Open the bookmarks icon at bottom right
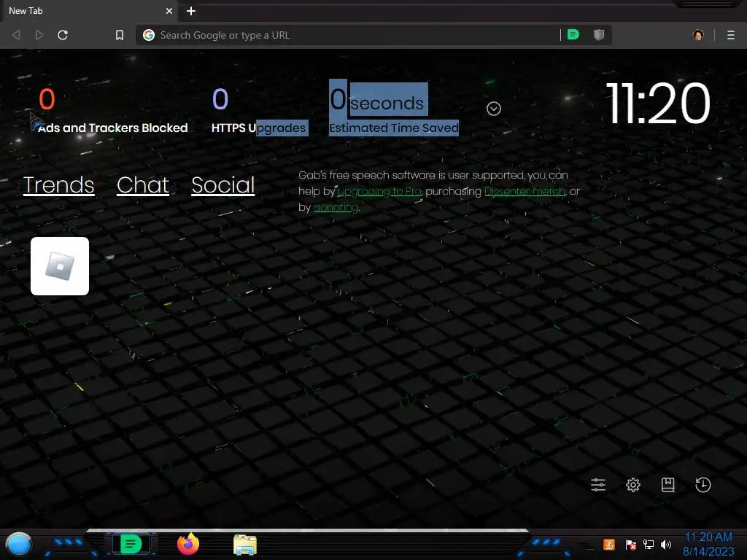The height and width of the screenshot is (560, 747). click(668, 485)
